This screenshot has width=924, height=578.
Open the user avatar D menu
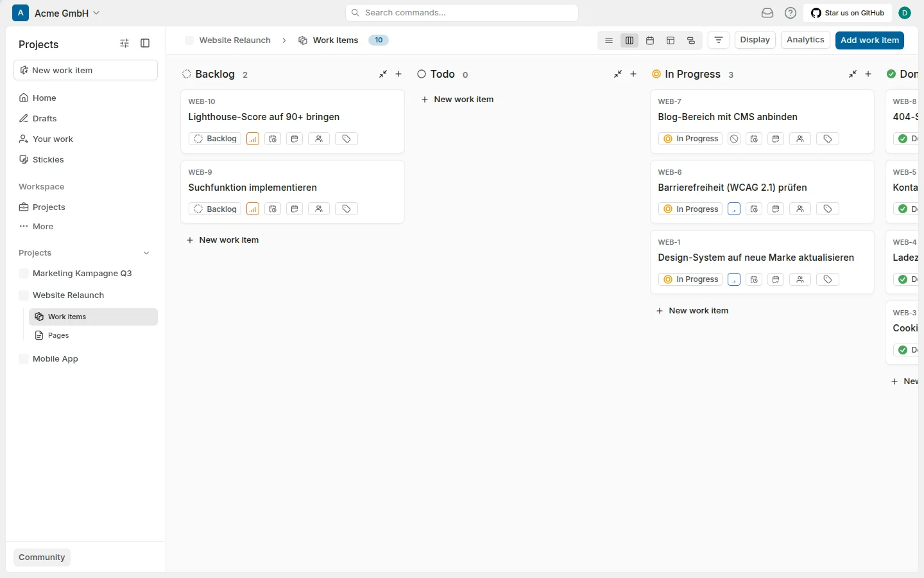coord(905,13)
